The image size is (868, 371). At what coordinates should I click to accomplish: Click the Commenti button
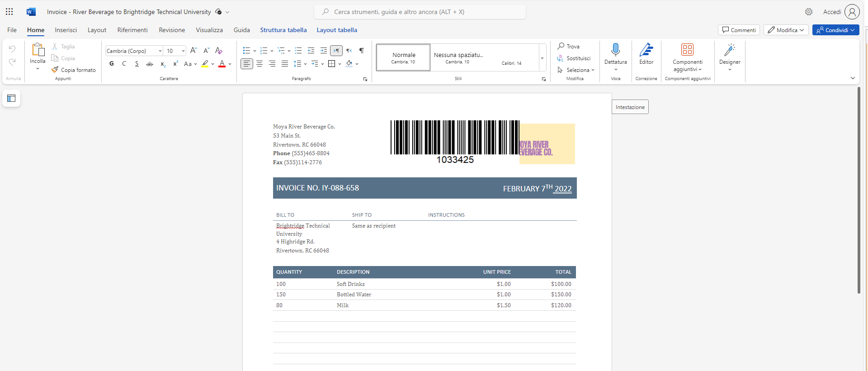pyautogui.click(x=739, y=30)
